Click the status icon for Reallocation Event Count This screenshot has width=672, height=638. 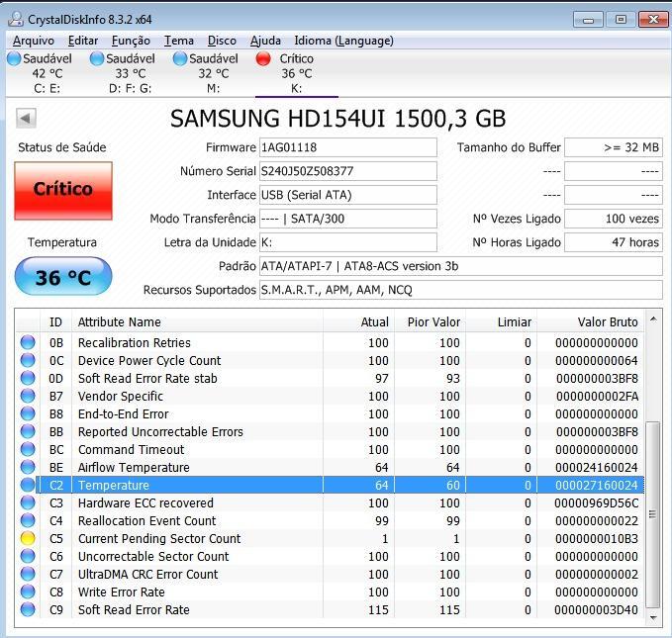tap(28, 520)
